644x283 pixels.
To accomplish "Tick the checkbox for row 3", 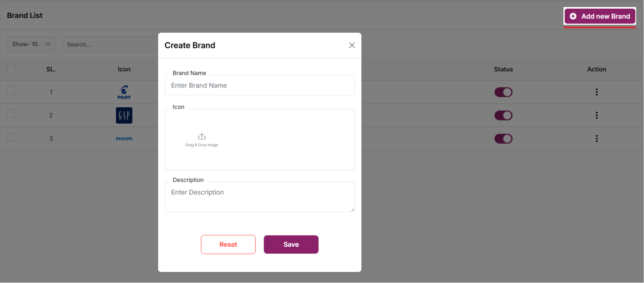I will [11, 137].
